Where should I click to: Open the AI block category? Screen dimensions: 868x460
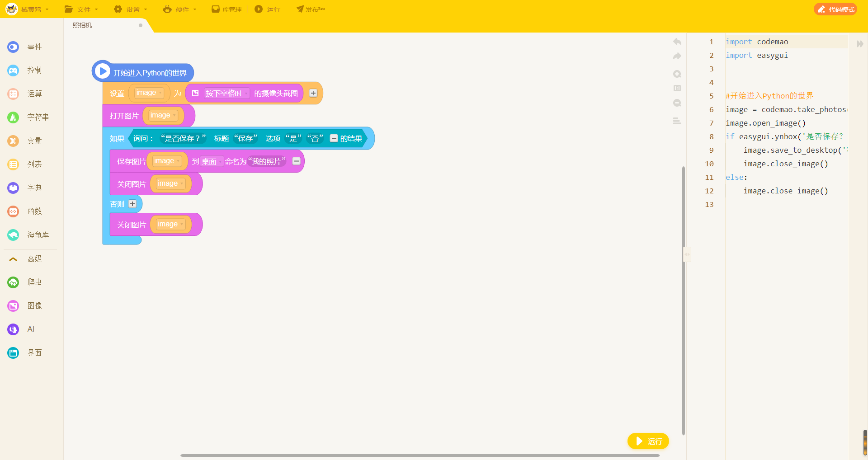coord(21,329)
